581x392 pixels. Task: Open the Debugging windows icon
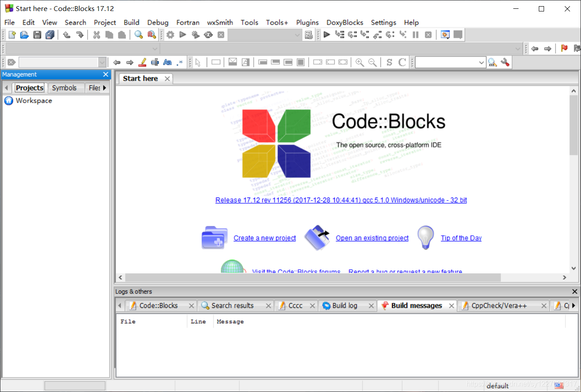pos(445,35)
